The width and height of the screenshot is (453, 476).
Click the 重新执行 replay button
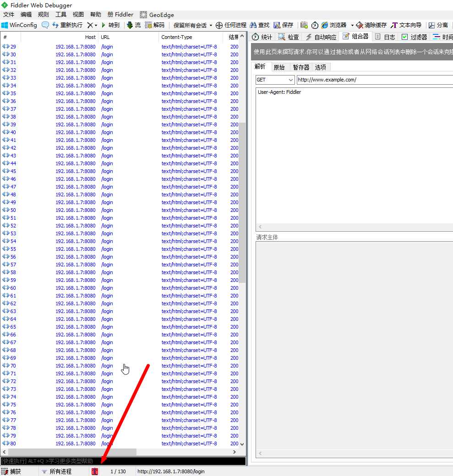click(67, 25)
